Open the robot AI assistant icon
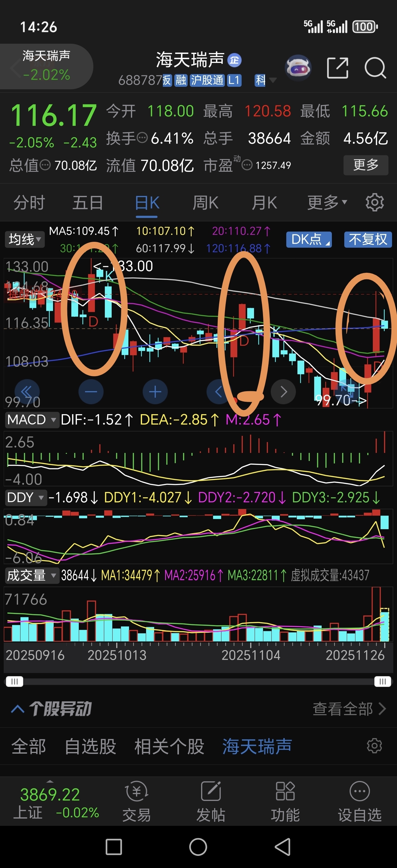 (298, 69)
